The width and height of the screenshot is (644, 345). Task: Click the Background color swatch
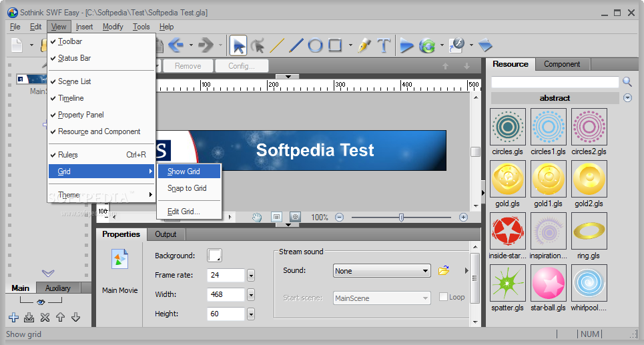(x=214, y=256)
